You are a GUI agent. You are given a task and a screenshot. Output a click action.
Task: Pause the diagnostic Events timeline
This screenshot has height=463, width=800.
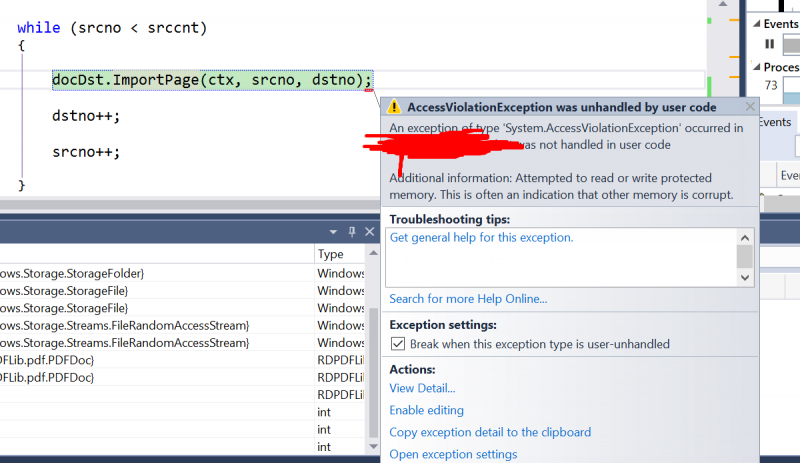769,43
